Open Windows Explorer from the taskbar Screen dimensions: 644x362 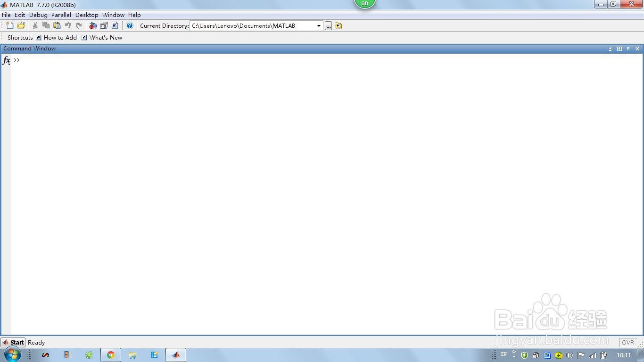[132, 355]
